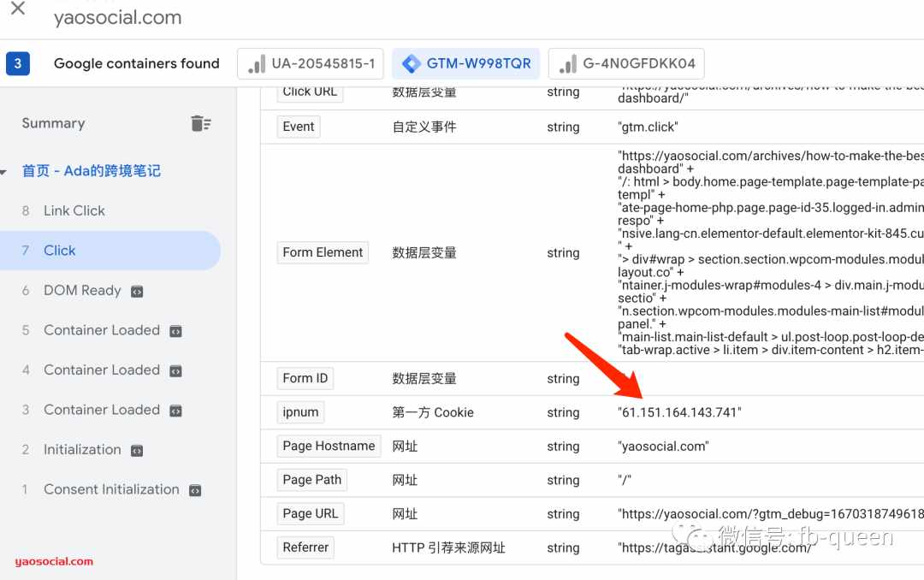
Task: Click the Form Element variable chip
Action: pos(323,252)
